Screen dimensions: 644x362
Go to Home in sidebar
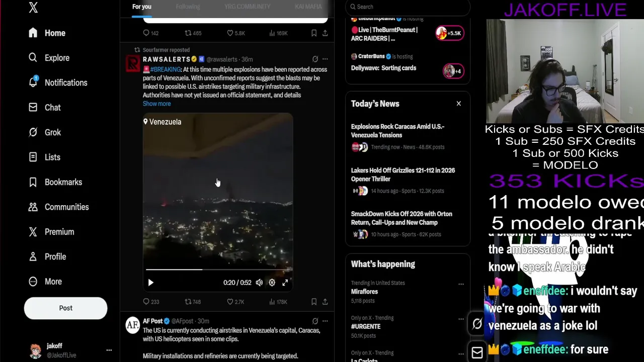47,33
